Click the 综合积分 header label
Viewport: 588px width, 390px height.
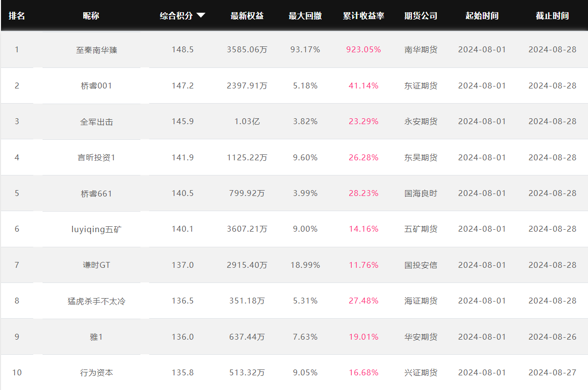[x=176, y=16]
